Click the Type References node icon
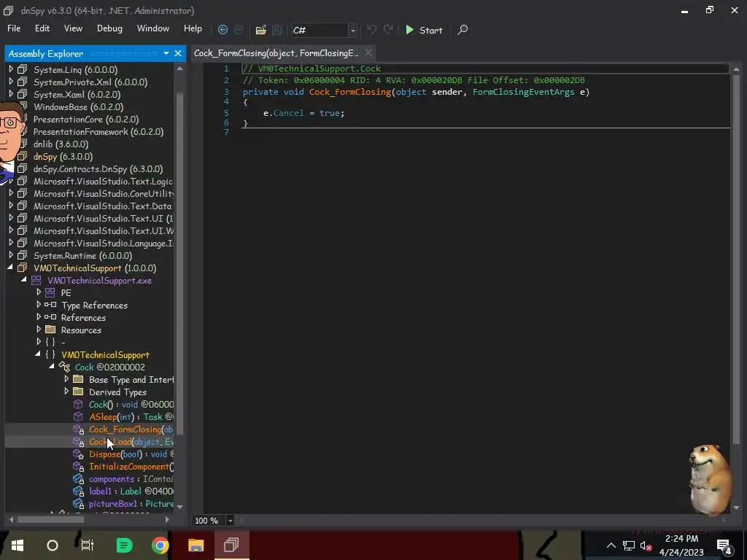 [50, 305]
